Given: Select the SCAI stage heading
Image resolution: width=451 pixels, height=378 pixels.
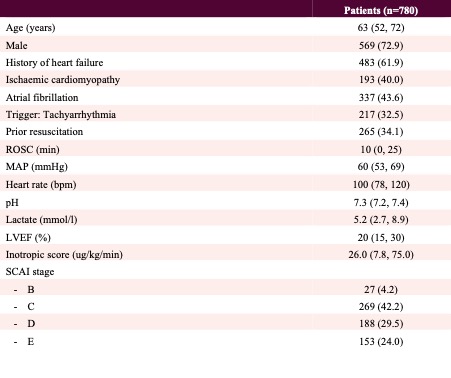Looking at the screenshot, I should [30, 272].
